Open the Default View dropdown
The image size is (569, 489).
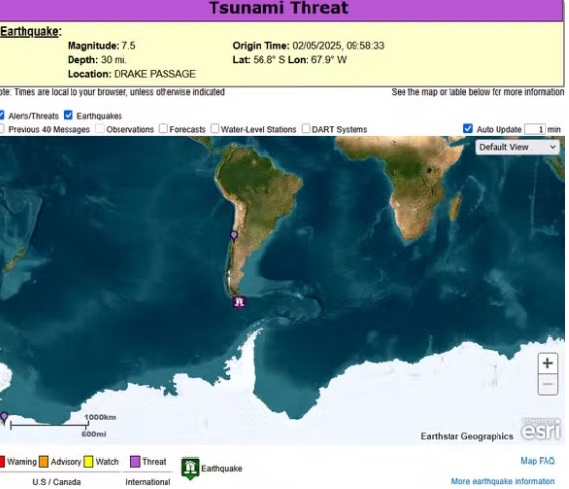pos(517,147)
